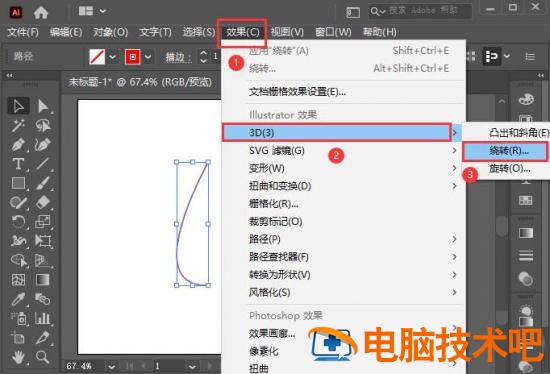Open zoom level 67.4% dropdown
The image size is (550, 374).
(x=112, y=367)
